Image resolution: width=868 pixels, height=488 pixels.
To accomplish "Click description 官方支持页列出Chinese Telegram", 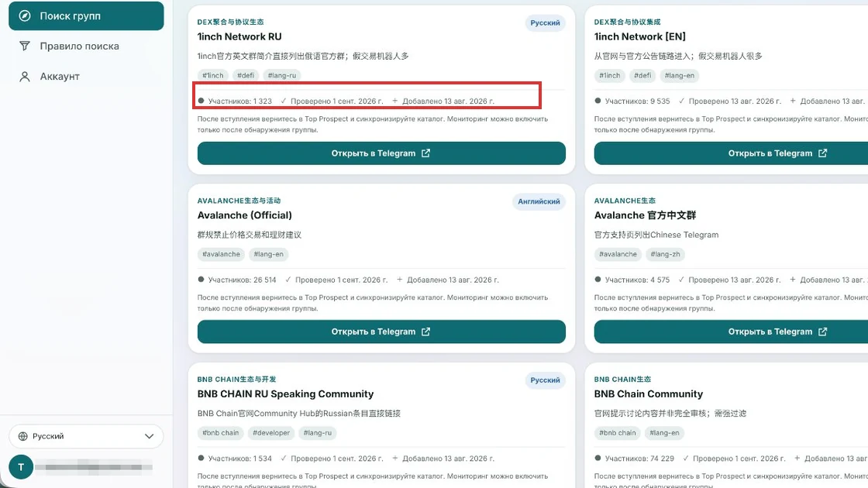I will (656, 235).
